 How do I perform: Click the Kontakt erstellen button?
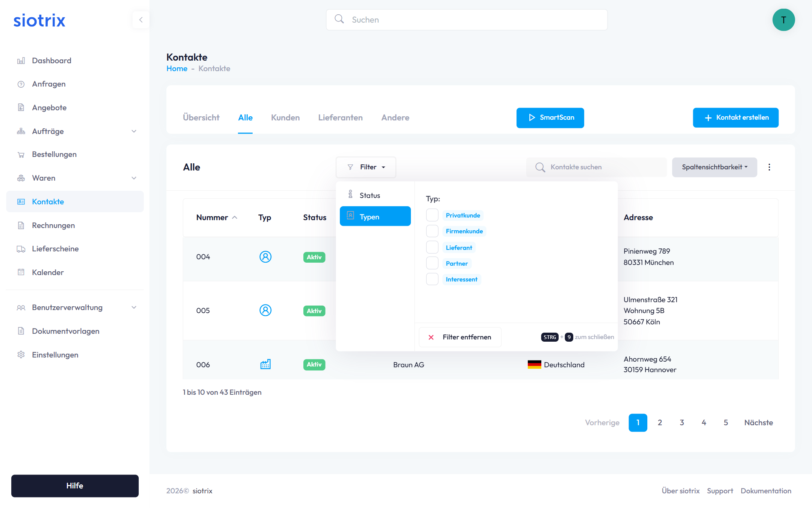click(735, 118)
